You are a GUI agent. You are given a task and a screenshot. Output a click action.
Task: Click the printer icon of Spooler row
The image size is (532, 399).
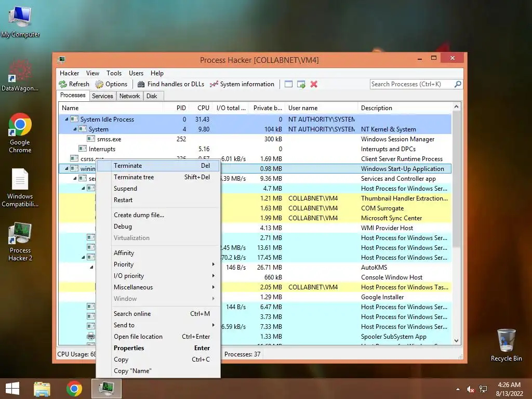pyautogui.click(x=90, y=336)
